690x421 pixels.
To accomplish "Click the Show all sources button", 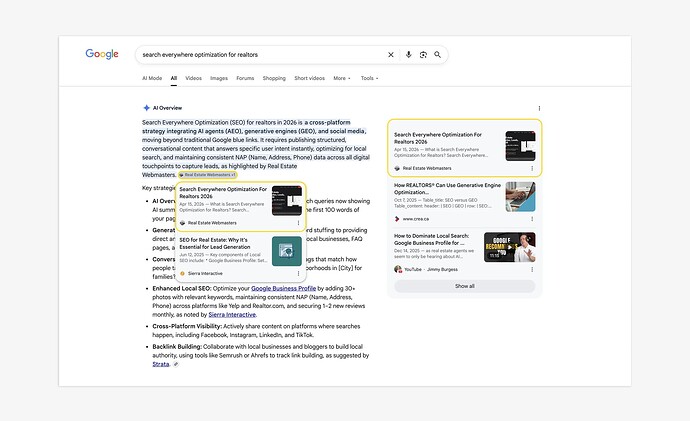I will coord(465,286).
